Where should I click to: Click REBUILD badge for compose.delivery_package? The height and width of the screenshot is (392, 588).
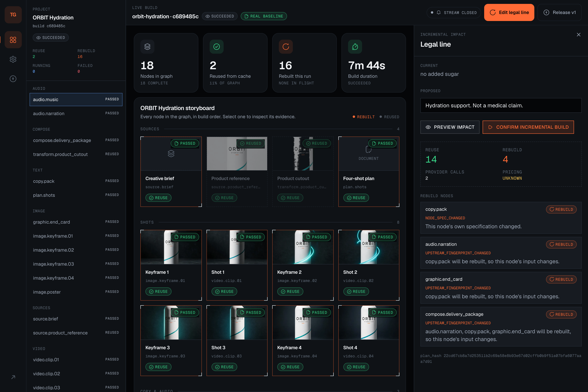(561, 314)
